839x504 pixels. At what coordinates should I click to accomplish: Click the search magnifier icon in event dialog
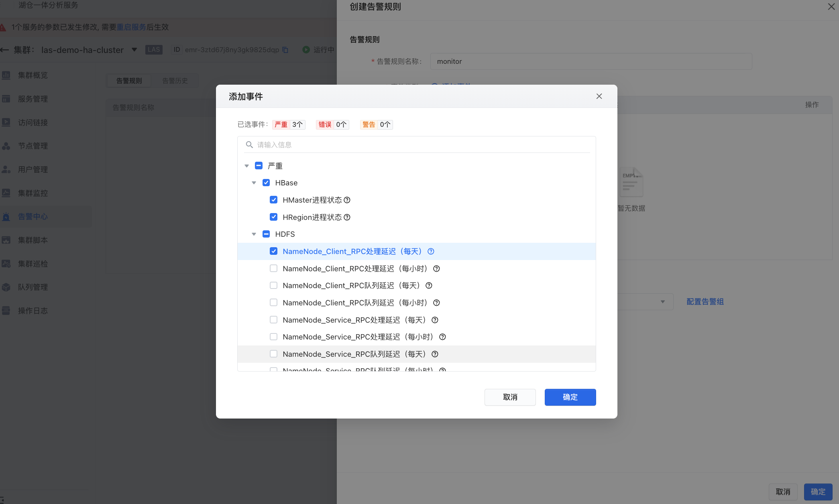pyautogui.click(x=249, y=144)
